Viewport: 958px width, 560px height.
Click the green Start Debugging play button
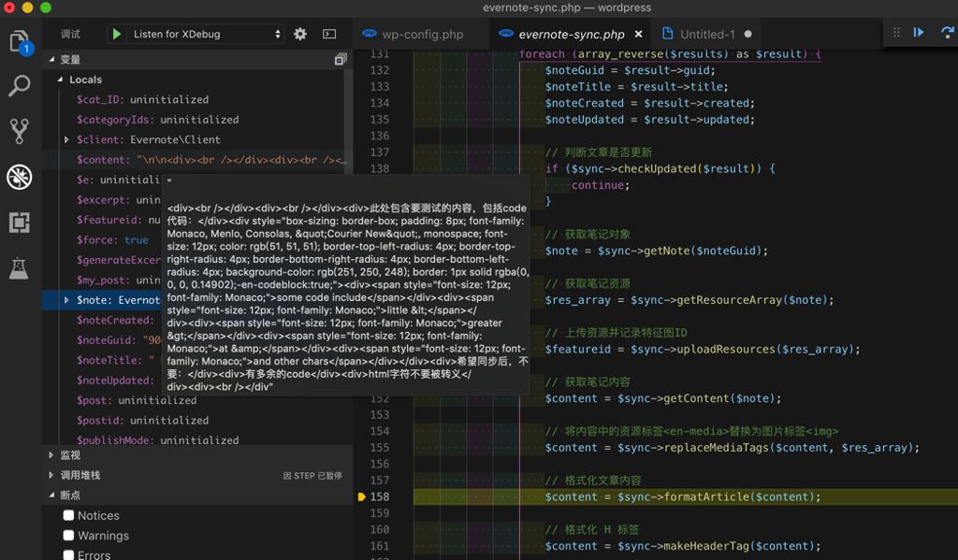pos(117,34)
